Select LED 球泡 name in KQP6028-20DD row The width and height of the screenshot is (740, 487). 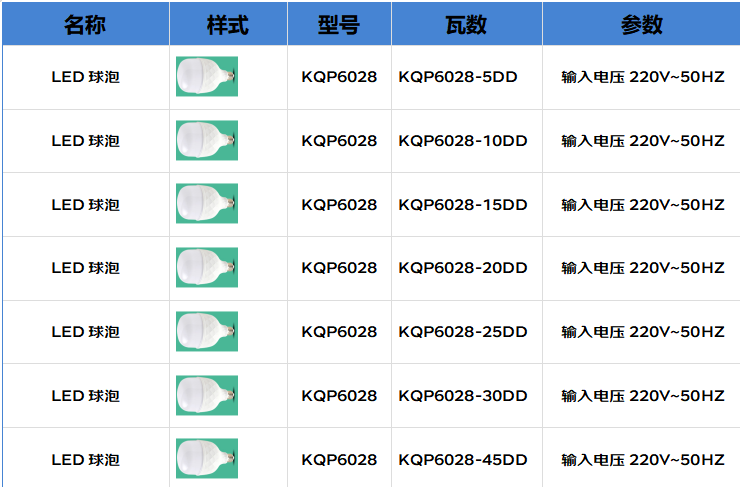pos(85,268)
